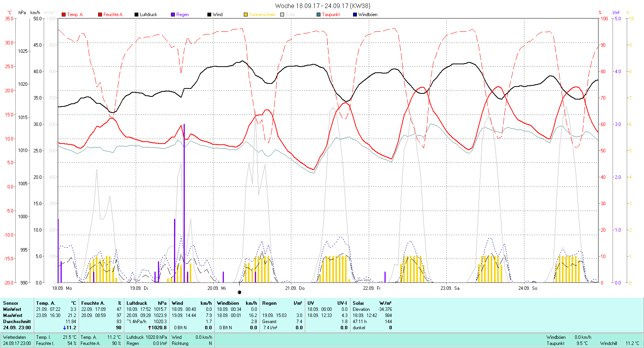The width and height of the screenshot is (644, 348).
Task: Click the dew point value 9.5 °C
Action: [x=582, y=343]
